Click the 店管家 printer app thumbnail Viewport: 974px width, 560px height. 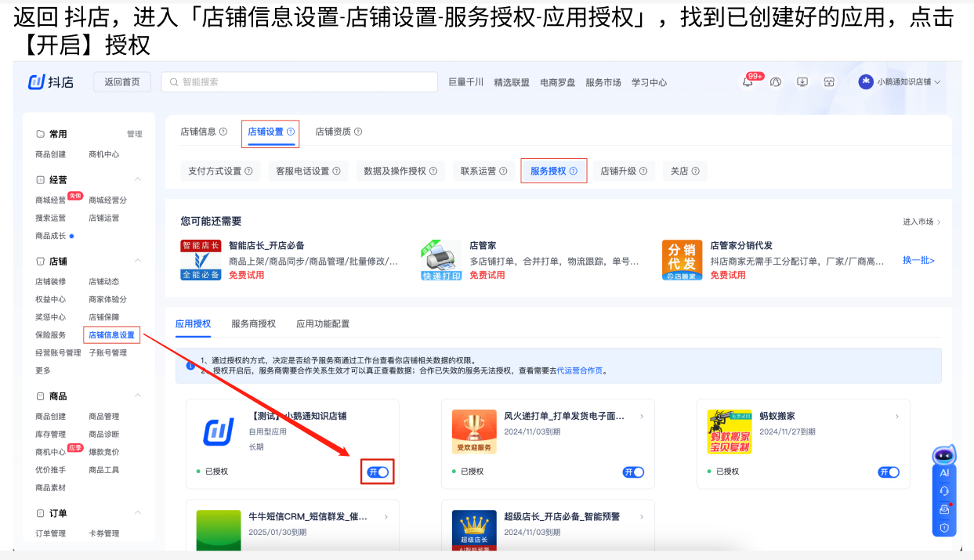[441, 260]
